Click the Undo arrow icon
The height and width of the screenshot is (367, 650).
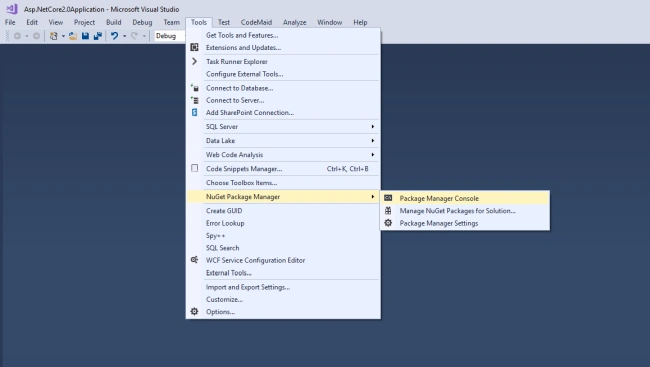(114, 36)
